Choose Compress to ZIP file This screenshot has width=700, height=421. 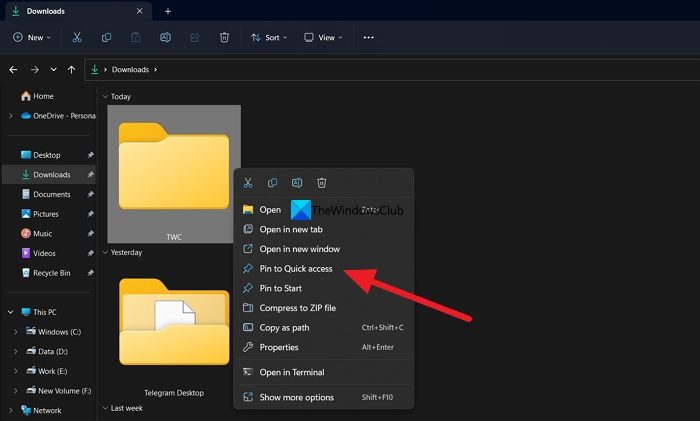click(297, 308)
